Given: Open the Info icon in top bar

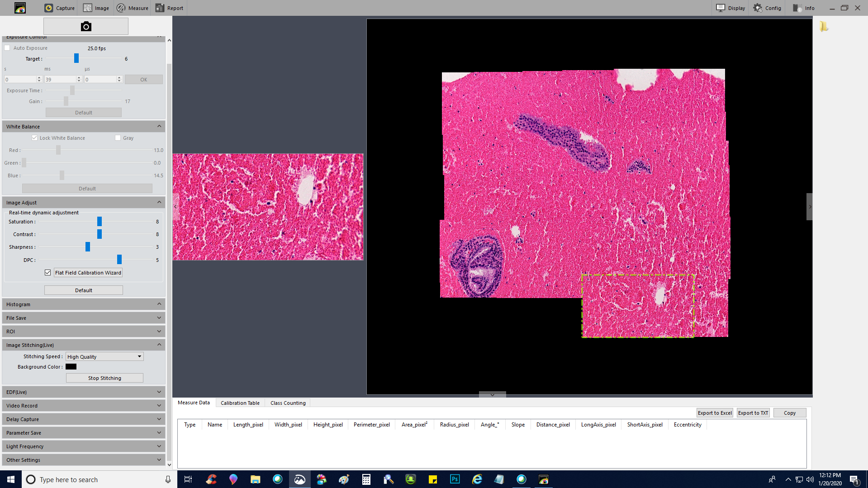Looking at the screenshot, I should point(797,8).
